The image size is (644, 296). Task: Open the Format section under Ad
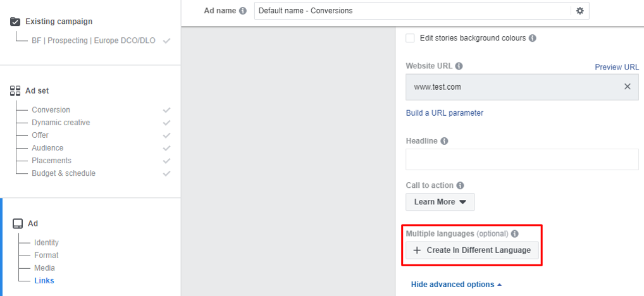point(46,256)
